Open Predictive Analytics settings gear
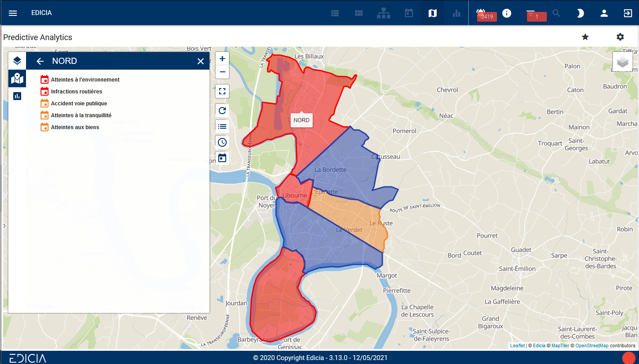This screenshot has width=639, height=364. tap(620, 37)
